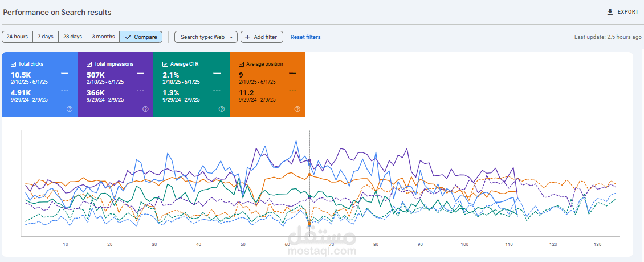Click the Reset filters link
Screen dimensions: 644x262
pyautogui.click(x=305, y=37)
